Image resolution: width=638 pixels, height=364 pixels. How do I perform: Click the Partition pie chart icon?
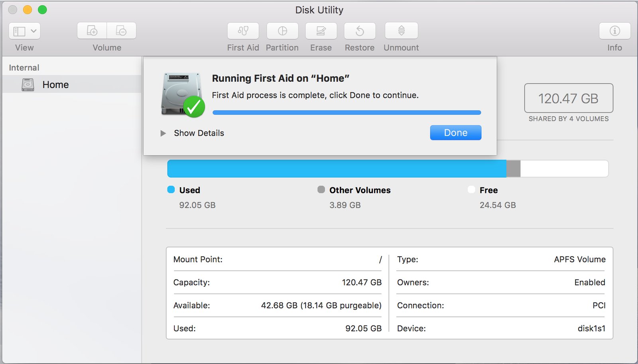(x=282, y=31)
